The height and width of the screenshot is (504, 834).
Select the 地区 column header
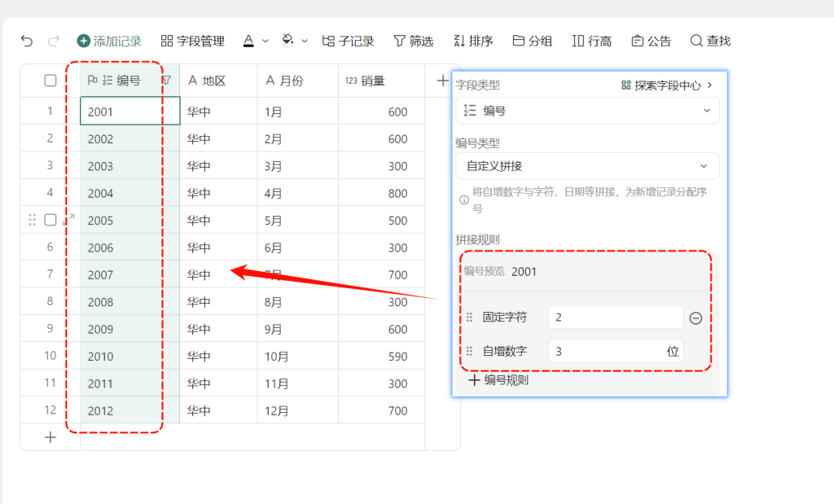(x=218, y=81)
